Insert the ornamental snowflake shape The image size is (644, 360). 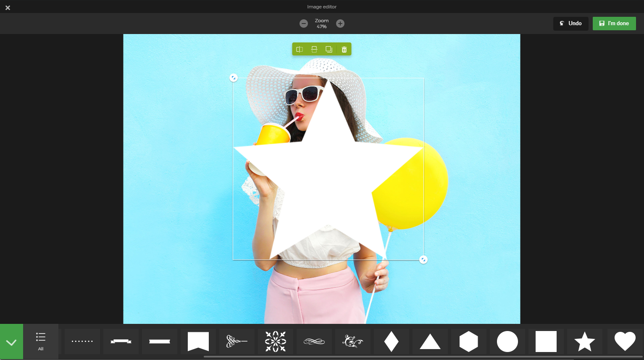[x=276, y=342]
